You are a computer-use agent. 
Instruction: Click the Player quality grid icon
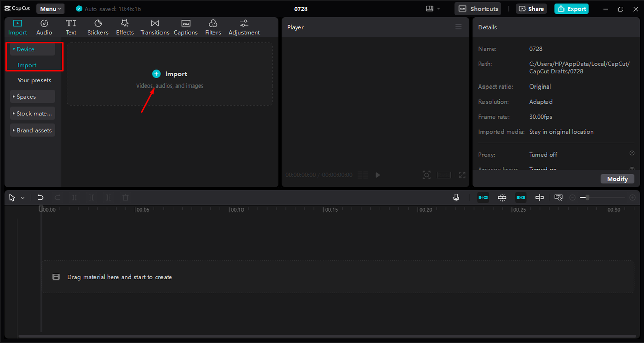pyautogui.click(x=362, y=175)
